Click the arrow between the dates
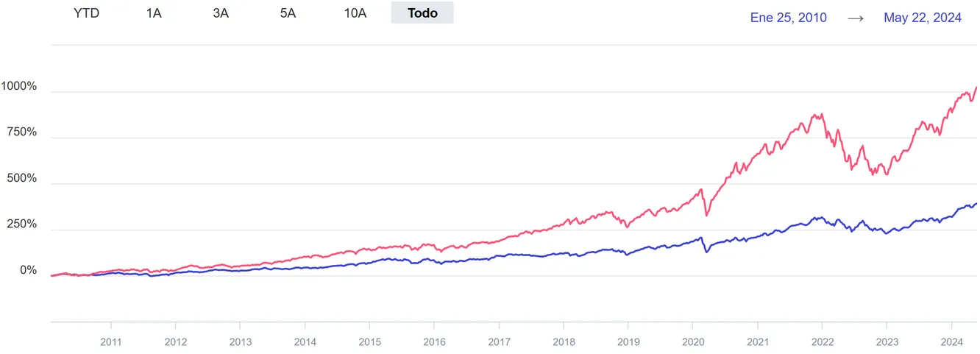980x354 pixels. point(855,18)
